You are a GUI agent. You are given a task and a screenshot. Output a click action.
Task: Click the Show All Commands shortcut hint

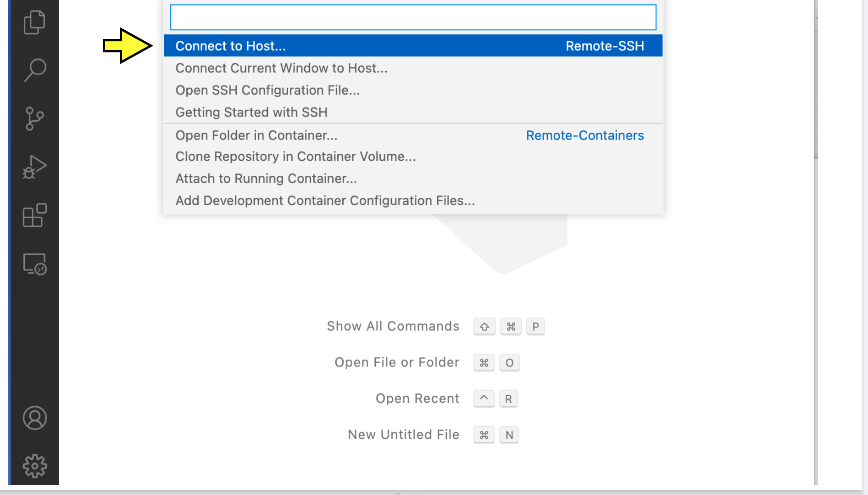click(393, 326)
